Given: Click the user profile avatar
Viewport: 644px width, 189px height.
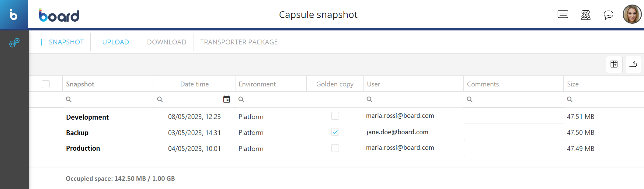Looking at the screenshot, I should (632, 14).
